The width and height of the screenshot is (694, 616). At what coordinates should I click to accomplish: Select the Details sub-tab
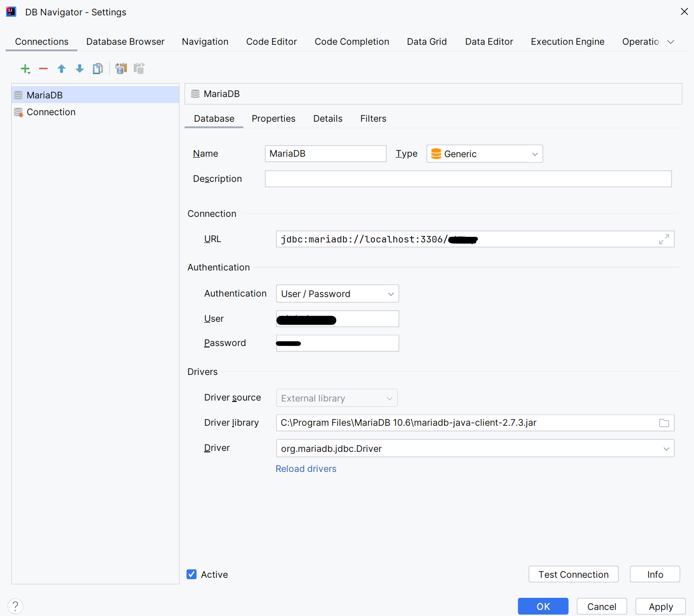[x=328, y=118]
